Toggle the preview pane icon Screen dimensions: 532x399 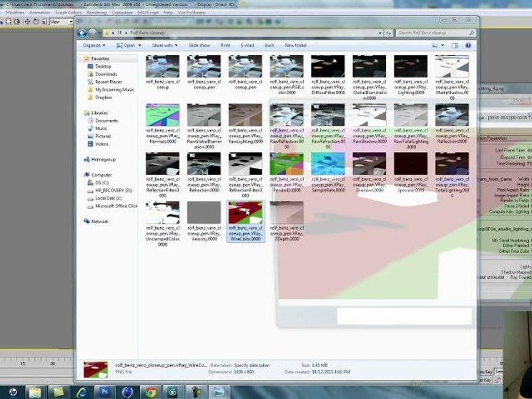pos(454,45)
